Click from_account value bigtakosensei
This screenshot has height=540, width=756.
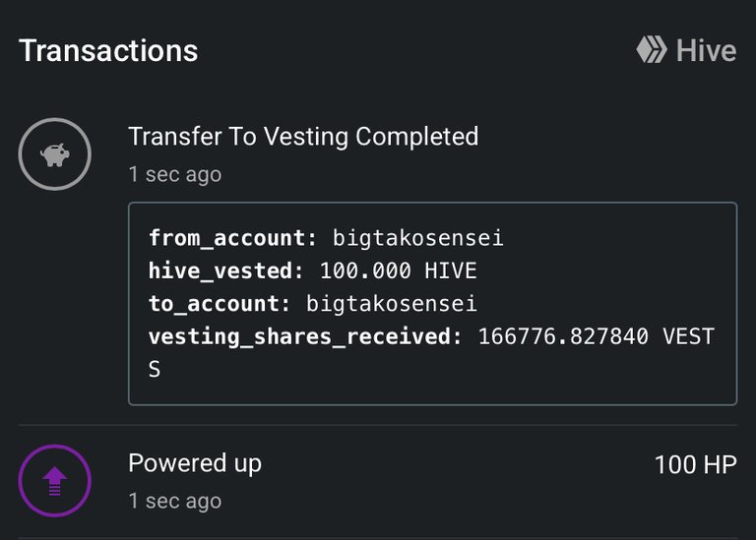[x=418, y=238]
